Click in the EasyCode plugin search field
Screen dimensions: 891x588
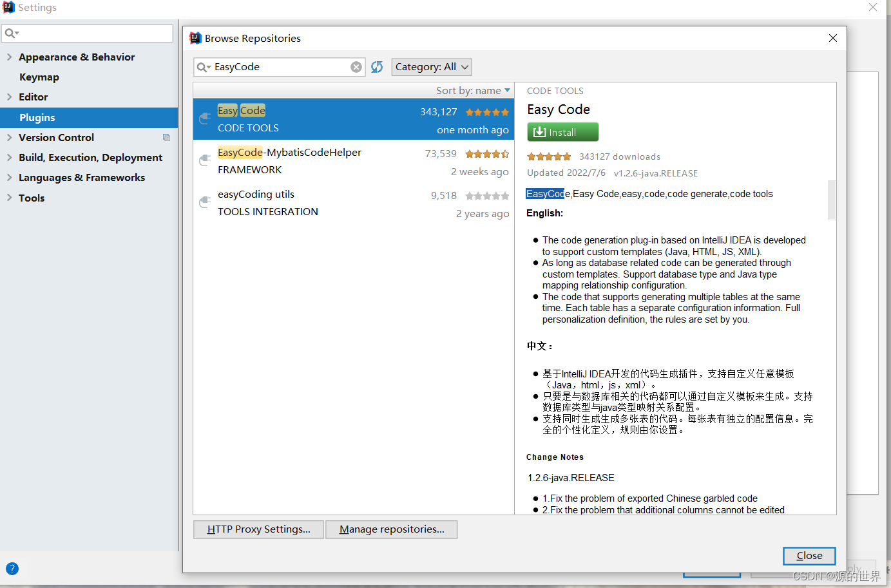click(280, 67)
